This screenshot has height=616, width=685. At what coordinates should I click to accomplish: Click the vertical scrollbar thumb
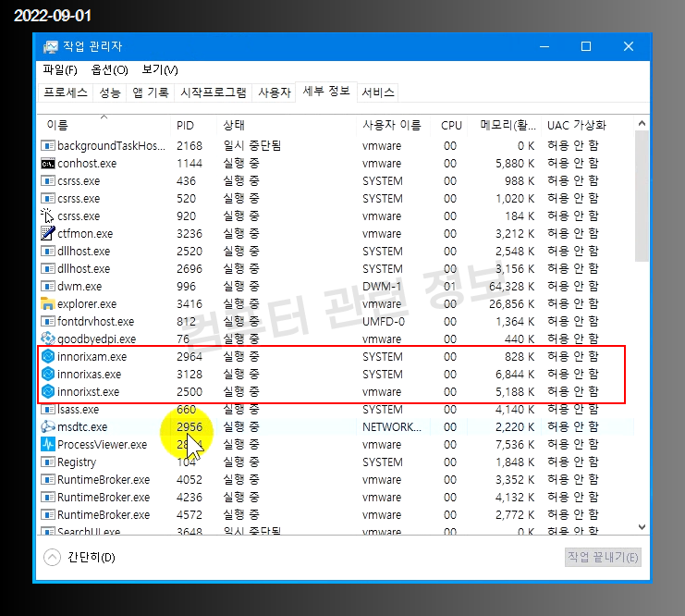pos(642,196)
